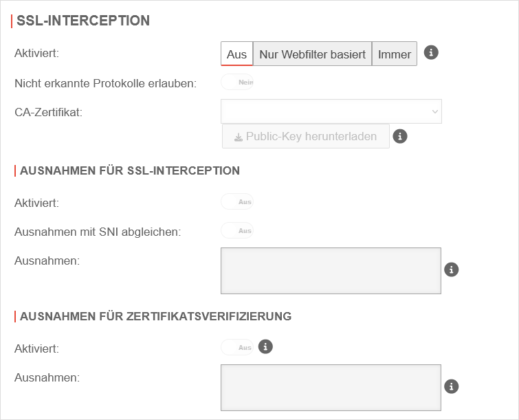Click info icon next to Public-Key herunterladen
519x420 pixels.
(x=400, y=136)
